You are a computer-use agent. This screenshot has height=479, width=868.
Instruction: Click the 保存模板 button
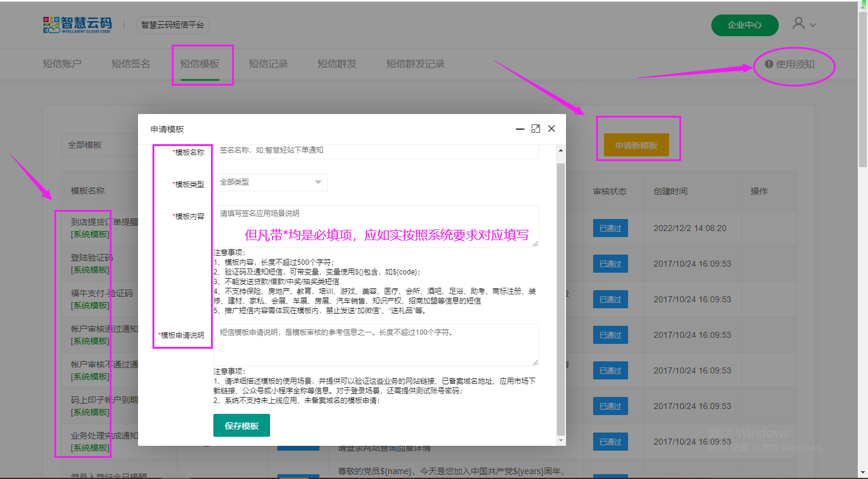point(242,425)
